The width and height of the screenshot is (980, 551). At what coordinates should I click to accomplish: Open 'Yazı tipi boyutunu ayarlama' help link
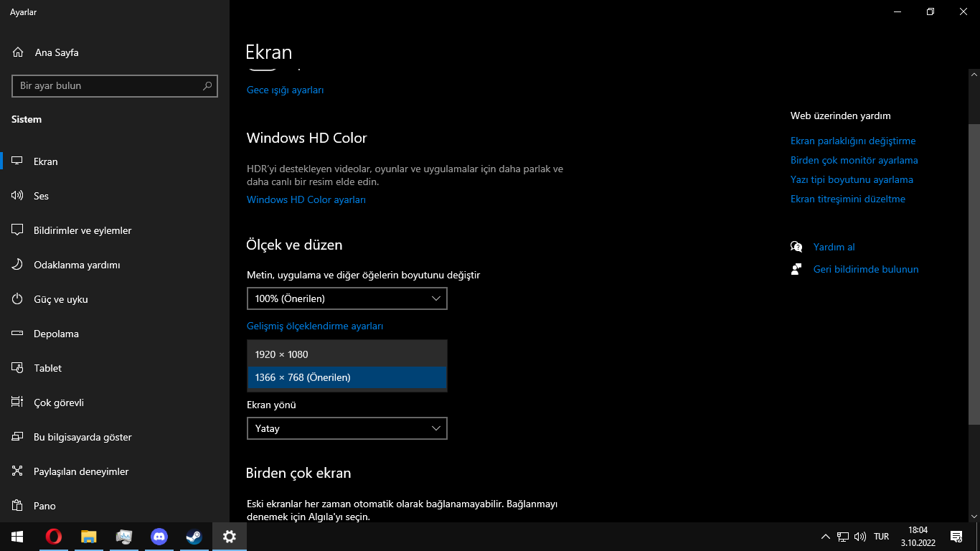coord(852,179)
